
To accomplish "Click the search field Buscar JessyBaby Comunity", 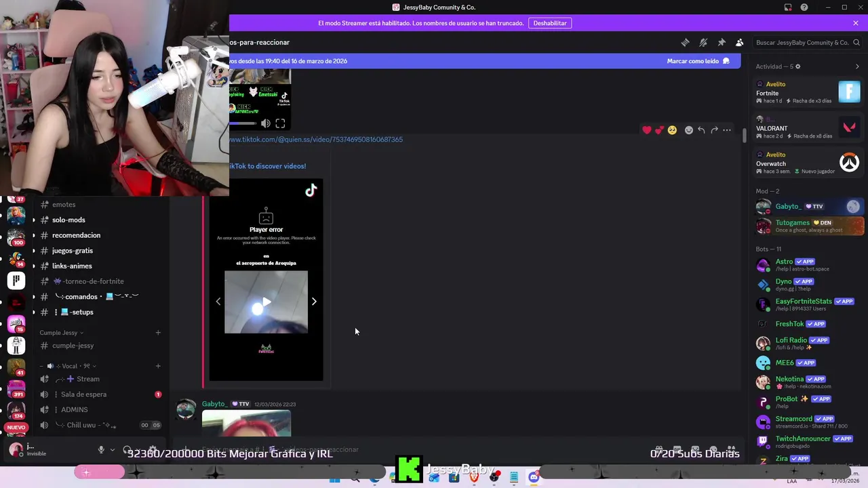I will [x=806, y=42].
